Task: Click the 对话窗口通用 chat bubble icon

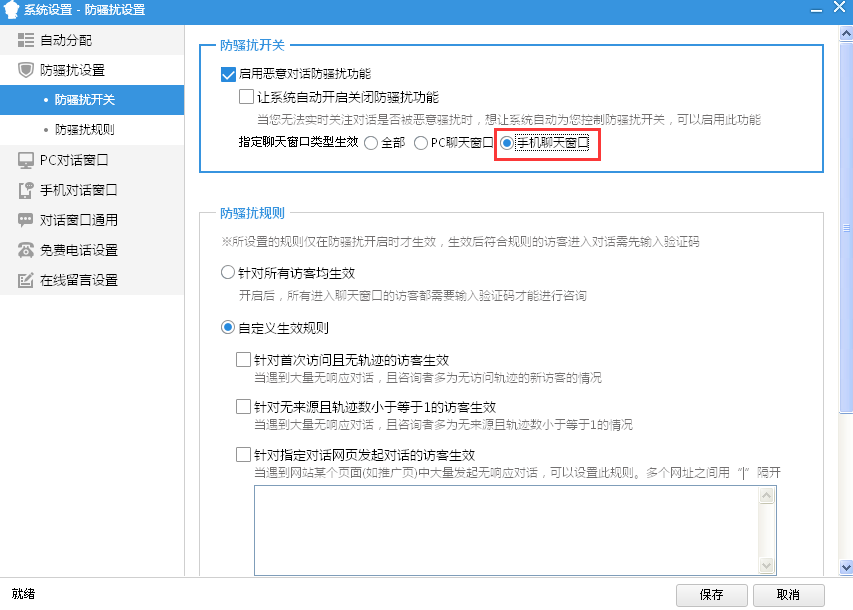Action: click(26, 220)
